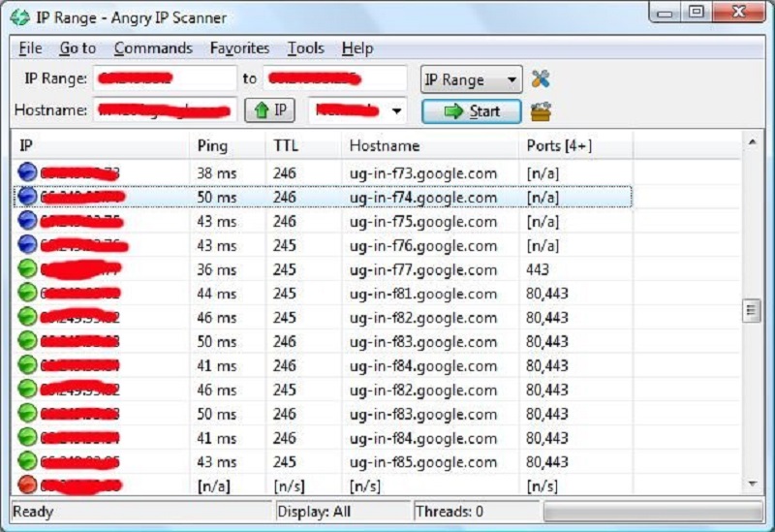The width and height of the screenshot is (775, 532).
Task: Click the Hostname input field
Action: tap(165, 110)
